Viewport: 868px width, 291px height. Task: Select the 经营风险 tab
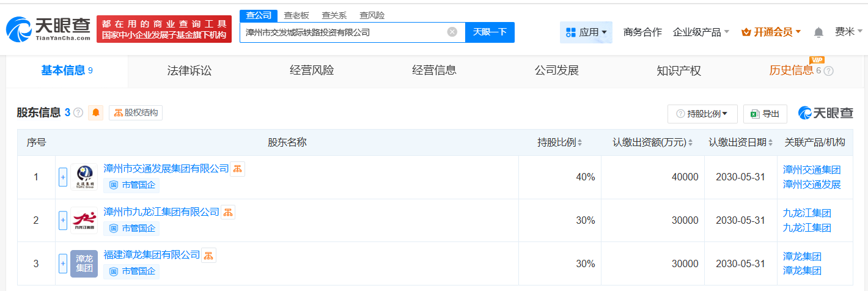[312, 71]
